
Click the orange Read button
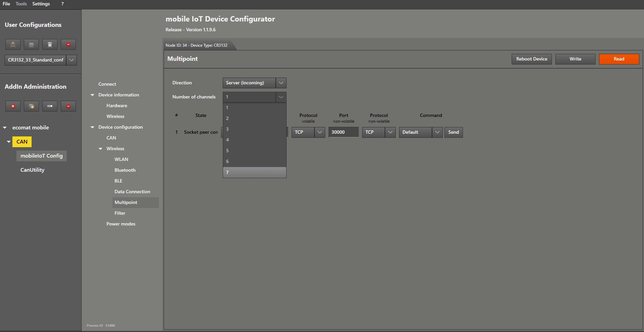pyautogui.click(x=618, y=59)
